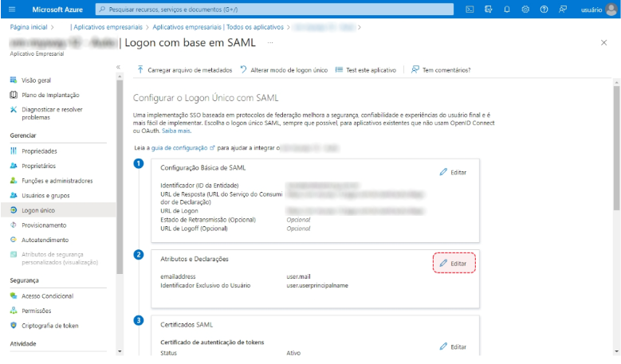Open the ellipsis next to page title
This screenshot has height=364, width=621.
[x=270, y=43]
